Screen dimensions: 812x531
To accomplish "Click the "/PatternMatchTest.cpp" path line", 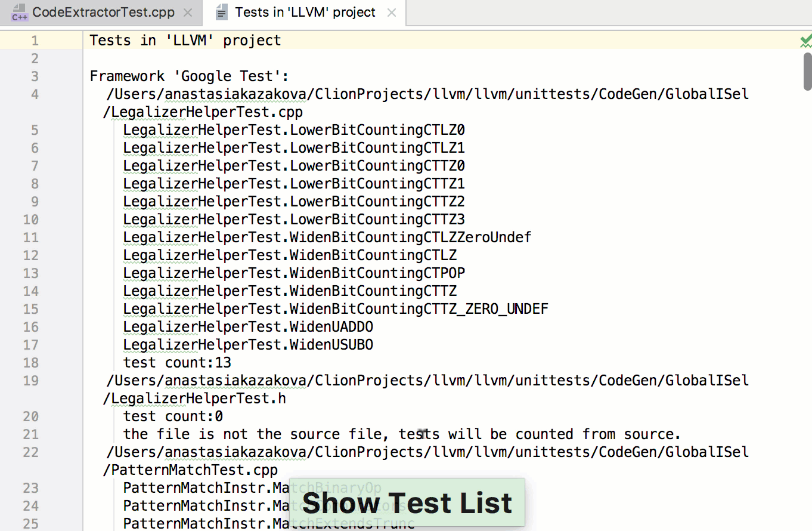I will click(190, 470).
